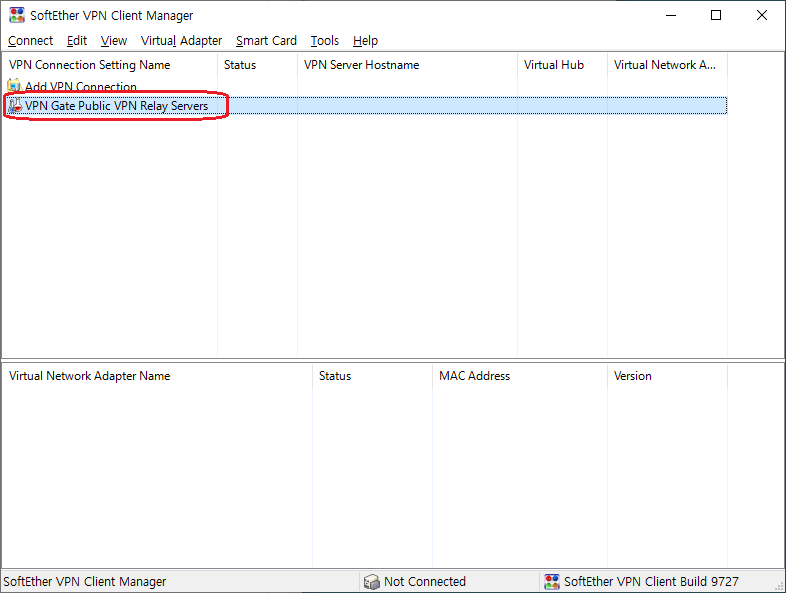
Task: Maximize the SoftEther VPN Client Manager window
Action: (x=716, y=15)
